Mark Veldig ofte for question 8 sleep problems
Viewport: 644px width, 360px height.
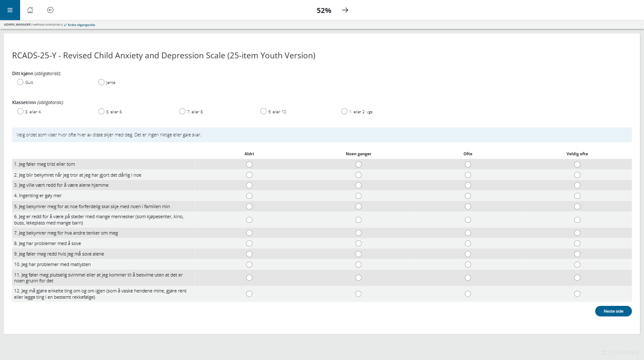pyautogui.click(x=577, y=243)
